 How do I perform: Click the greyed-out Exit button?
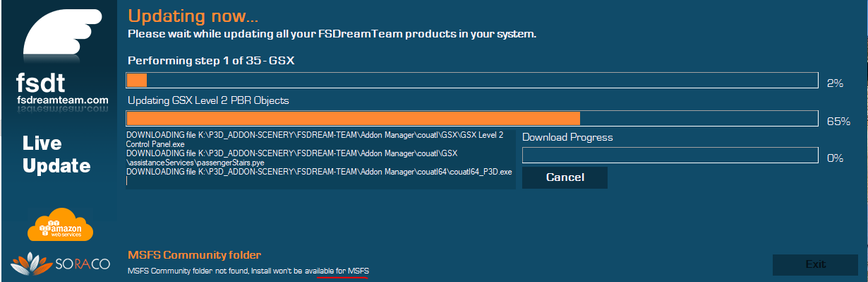[x=815, y=264]
